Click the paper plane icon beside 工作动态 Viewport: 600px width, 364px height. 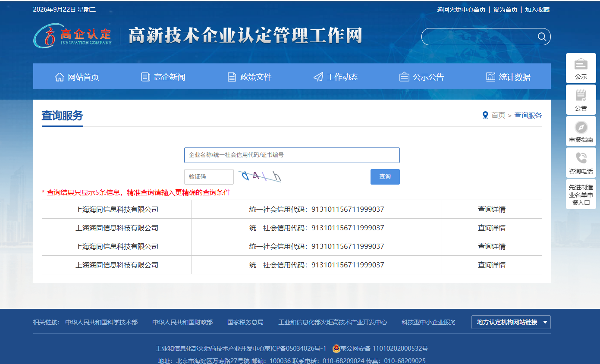click(318, 77)
